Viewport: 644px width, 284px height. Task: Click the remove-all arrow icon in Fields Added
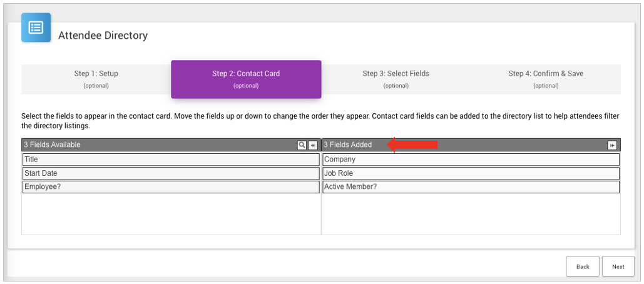tap(612, 145)
